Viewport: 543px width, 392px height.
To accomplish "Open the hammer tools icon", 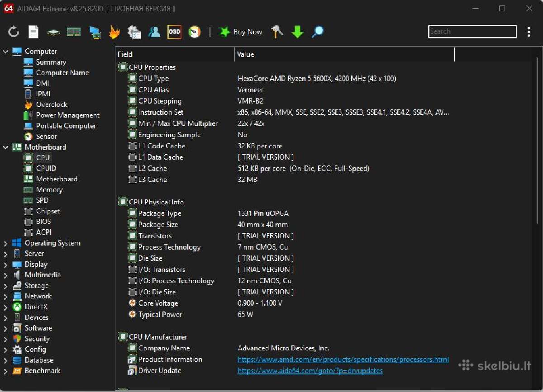I will [277, 32].
